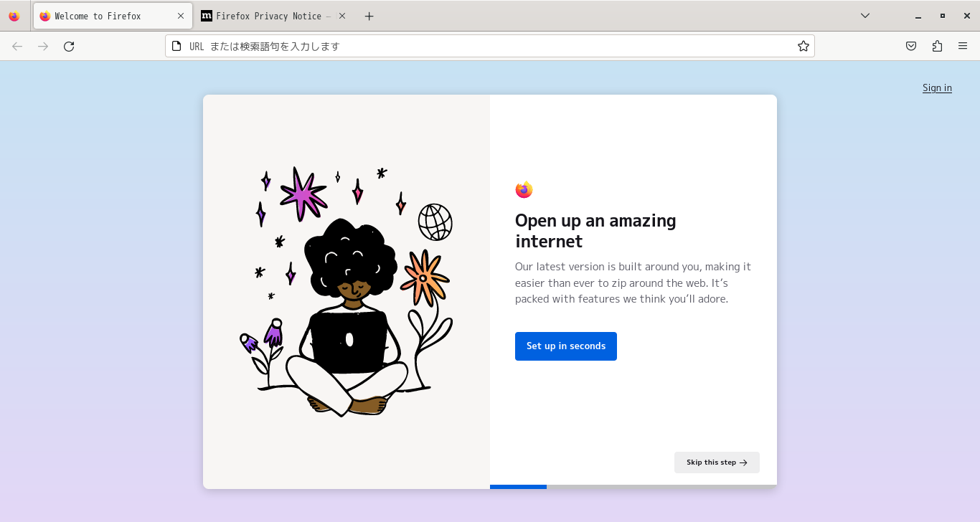Viewport: 980px width, 522px height.
Task: Click Skip this step button
Action: [x=717, y=462]
